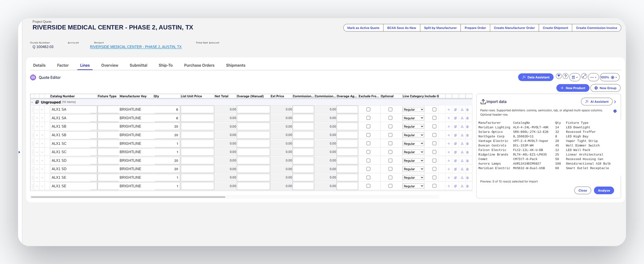644x264 pixels.
Task: Open Line Category dropdown on first ALX1 SB row
Action: pyautogui.click(x=413, y=127)
